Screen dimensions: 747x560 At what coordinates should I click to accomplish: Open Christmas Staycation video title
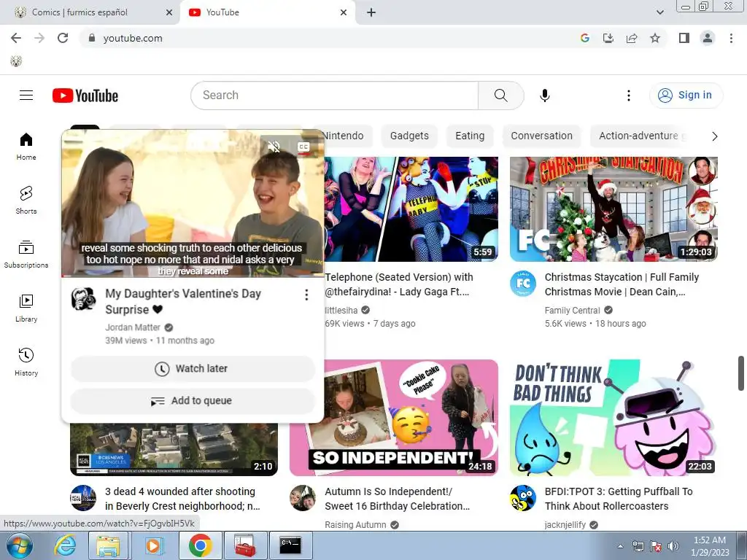622,284
